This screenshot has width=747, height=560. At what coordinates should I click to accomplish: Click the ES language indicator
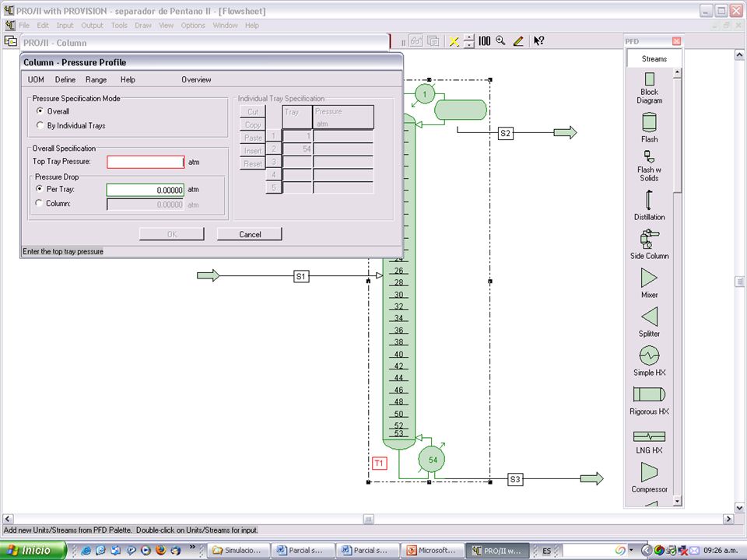[546, 551]
